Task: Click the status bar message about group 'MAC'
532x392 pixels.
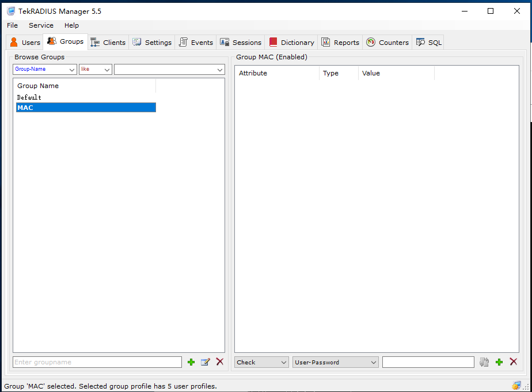Action: [x=111, y=386]
